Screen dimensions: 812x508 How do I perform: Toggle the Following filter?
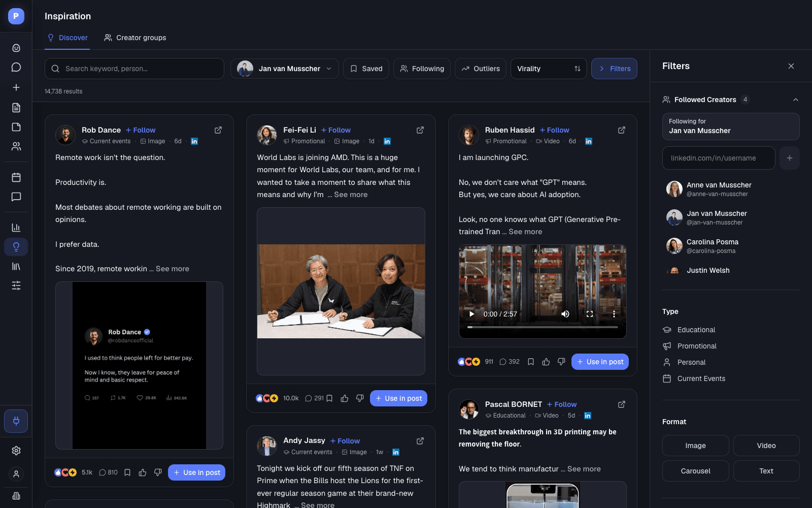tap(422, 69)
